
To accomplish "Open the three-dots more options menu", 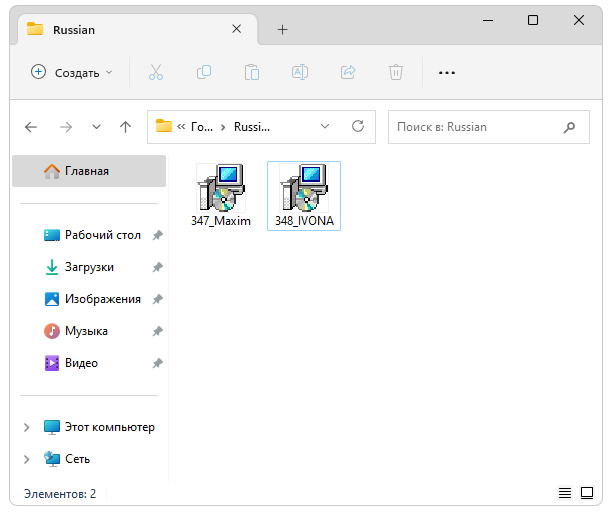I will (447, 73).
